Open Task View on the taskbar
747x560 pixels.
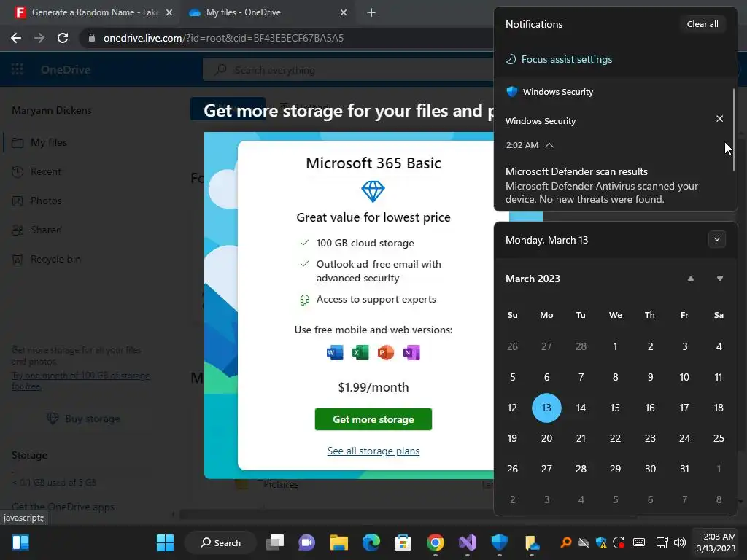tap(275, 542)
